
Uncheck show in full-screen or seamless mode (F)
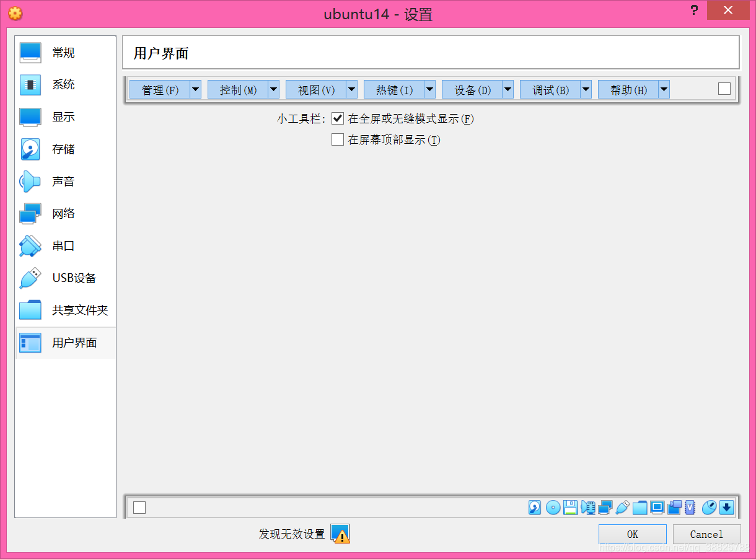coord(338,118)
